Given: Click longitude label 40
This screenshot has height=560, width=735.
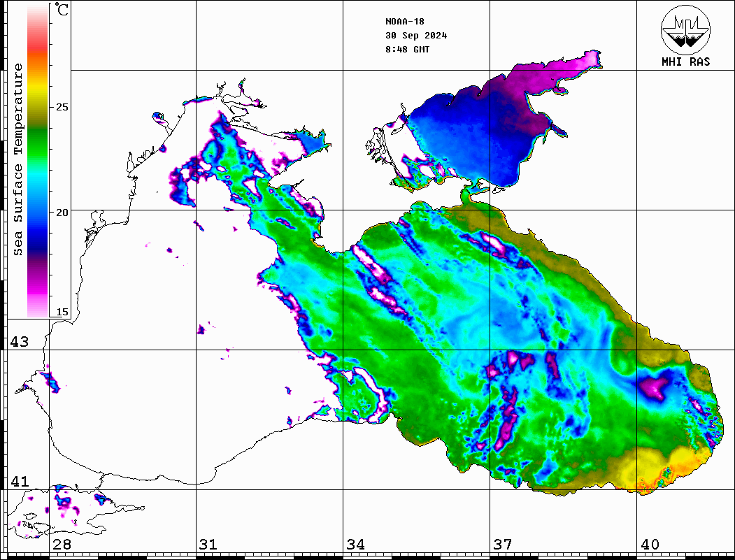Looking at the screenshot, I should click(650, 544).
